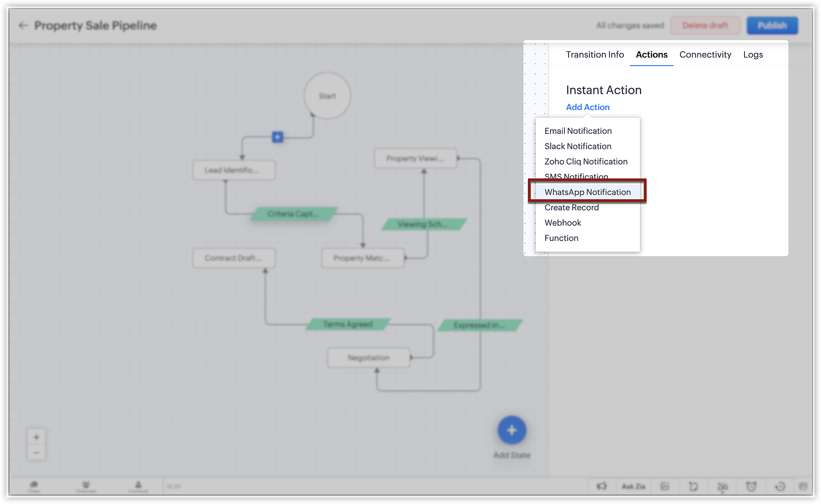Switch to the Connectivity tab
Viewport: 821px width, 504px height.
[705, 55]
